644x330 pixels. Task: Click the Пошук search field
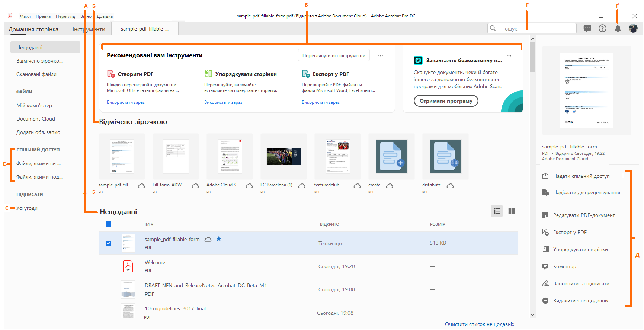click(x=532, y=28)
